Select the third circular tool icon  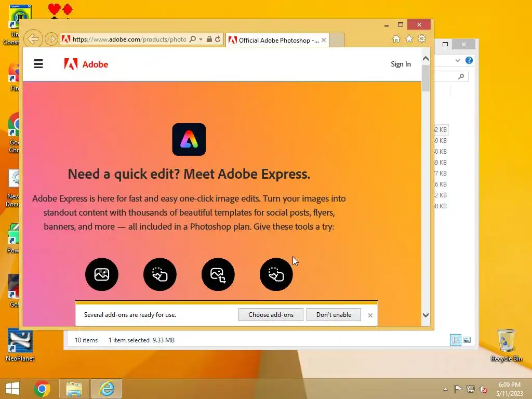point(218,274)
